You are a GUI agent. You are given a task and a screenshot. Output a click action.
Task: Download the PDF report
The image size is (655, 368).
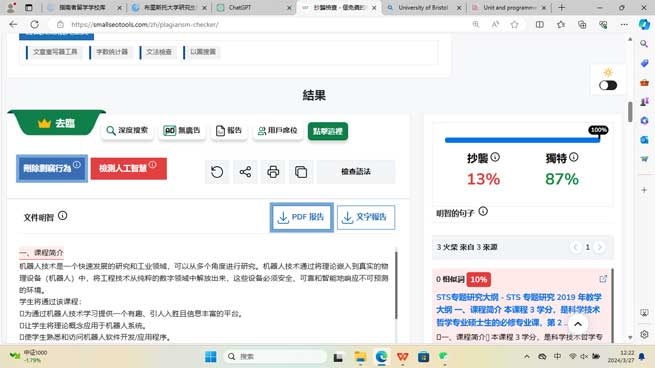pos(302,217)
